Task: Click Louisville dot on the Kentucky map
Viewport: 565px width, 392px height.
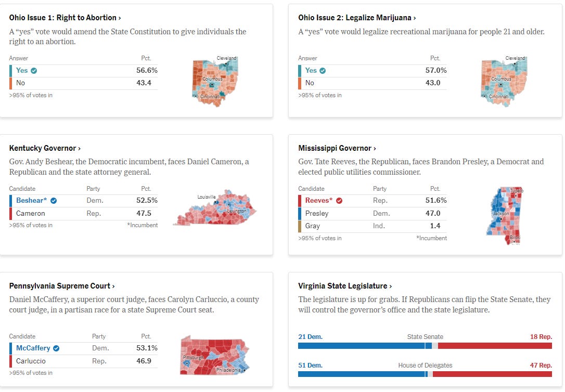Action: pyautogui.click(x=215, y=202)
